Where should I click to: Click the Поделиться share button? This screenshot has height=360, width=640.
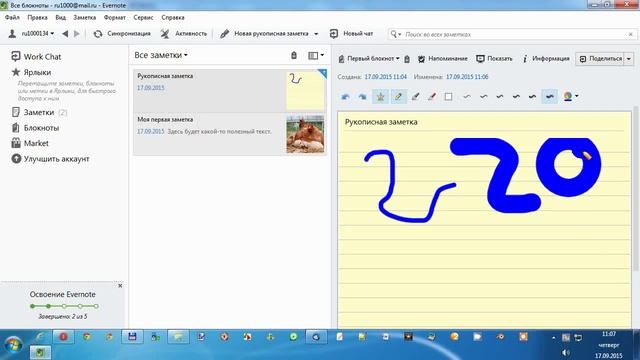[x=599, y=59]
